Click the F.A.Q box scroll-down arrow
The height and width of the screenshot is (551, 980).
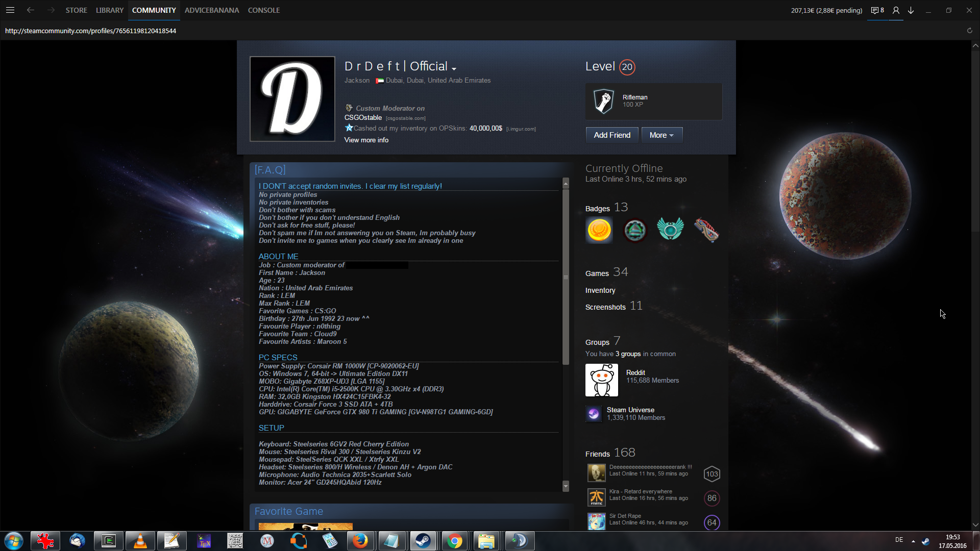pyautogui.click(x=566, y=486)
